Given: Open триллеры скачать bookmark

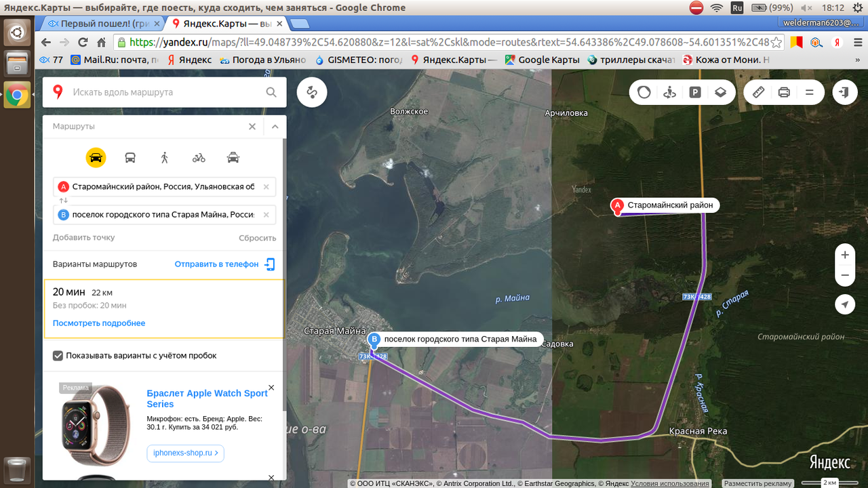Looking at the screenshot, I should 631,60.
